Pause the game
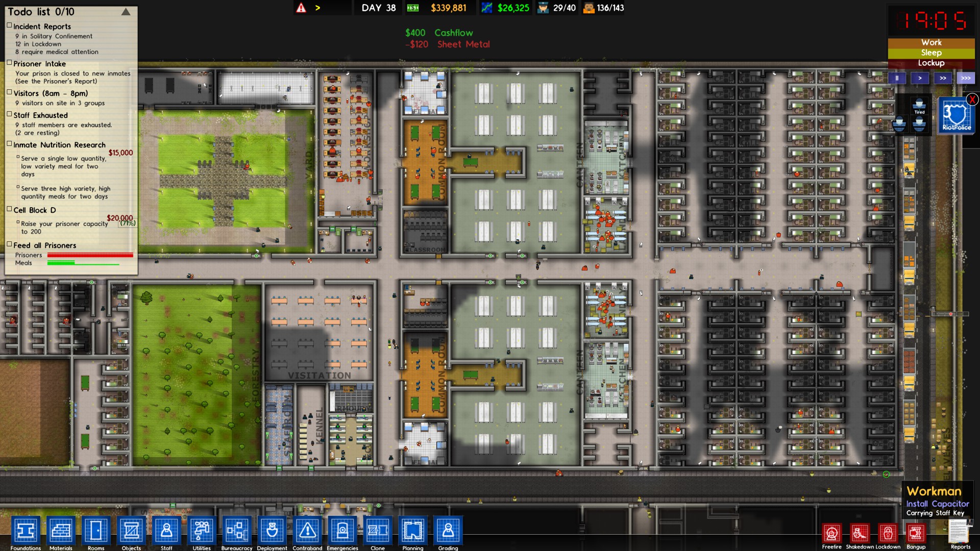Viewport: 980px width, 551px height. (x=897, y=78)
